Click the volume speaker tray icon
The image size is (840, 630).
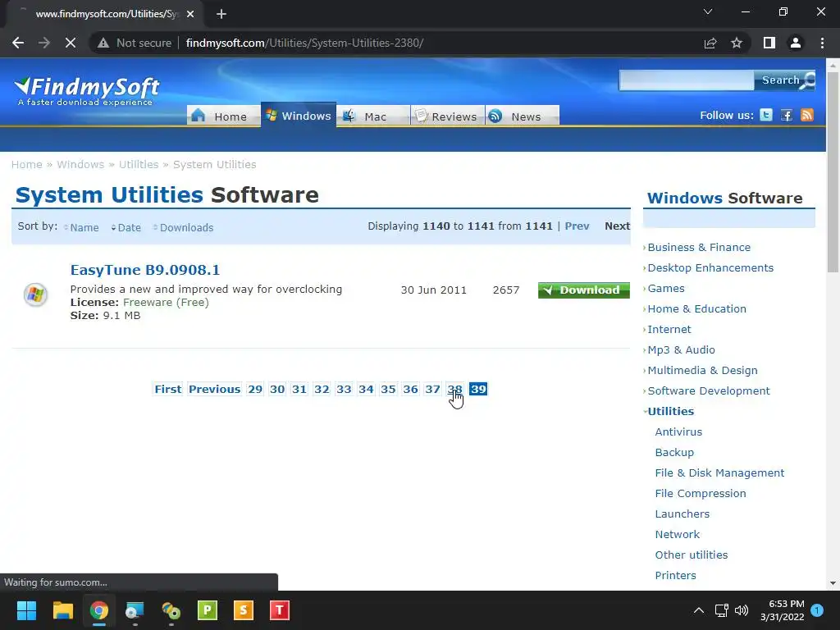click(x=742, y=610)
